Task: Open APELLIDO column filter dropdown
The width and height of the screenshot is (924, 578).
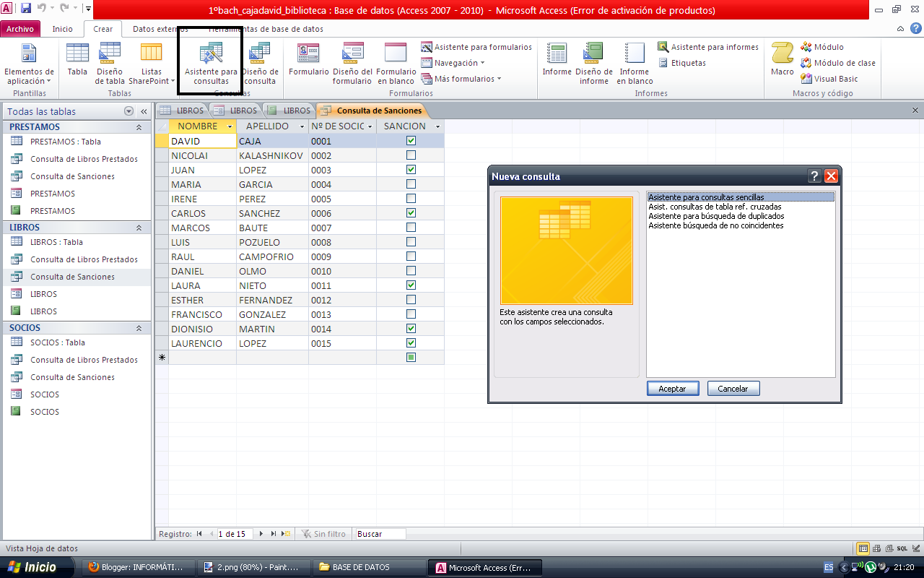Action: click(302, 126)
